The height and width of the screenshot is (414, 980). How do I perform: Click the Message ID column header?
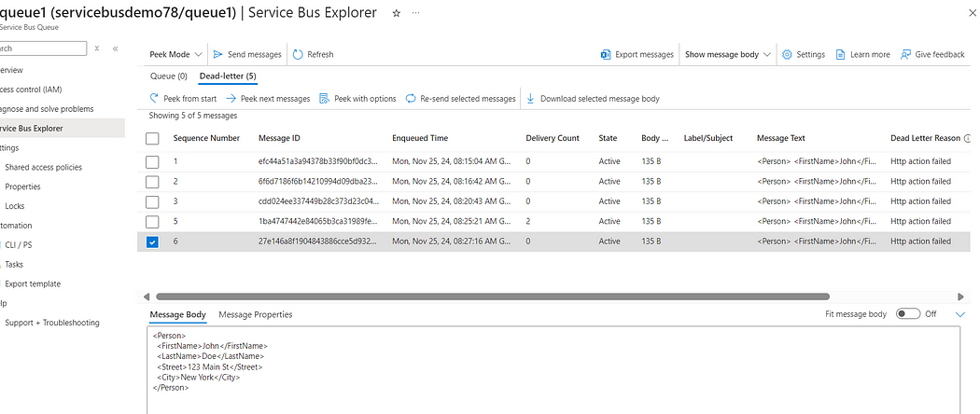(x=279, y=138)
